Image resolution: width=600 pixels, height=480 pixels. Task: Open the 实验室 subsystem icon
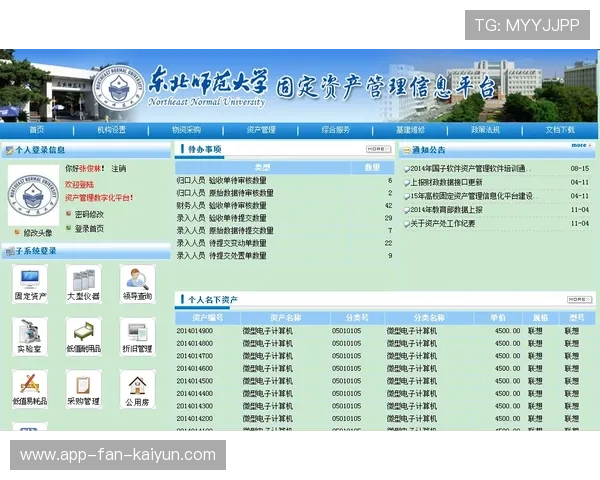point(30,336)
